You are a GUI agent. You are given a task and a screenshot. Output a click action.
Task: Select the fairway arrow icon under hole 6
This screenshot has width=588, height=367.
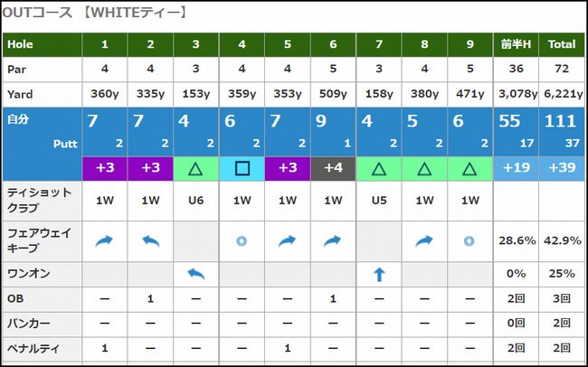333,241
